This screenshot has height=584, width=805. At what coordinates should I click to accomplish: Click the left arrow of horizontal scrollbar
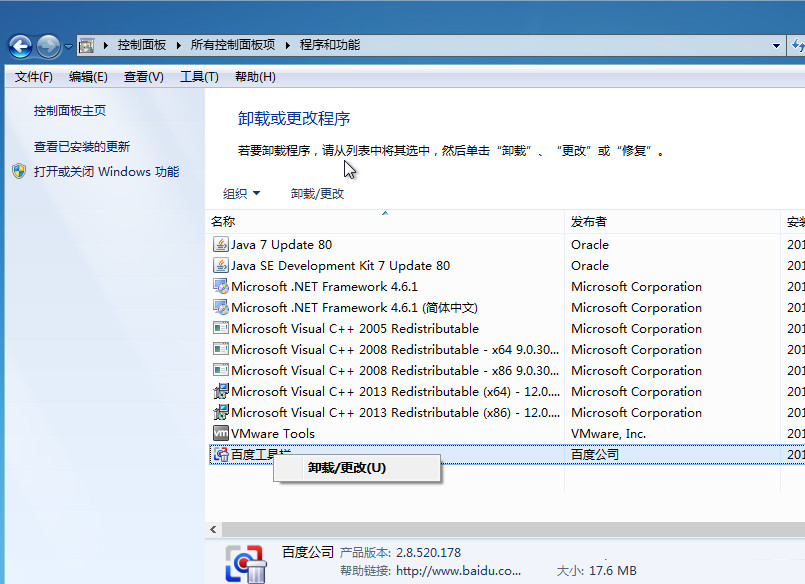click(214, 529)
